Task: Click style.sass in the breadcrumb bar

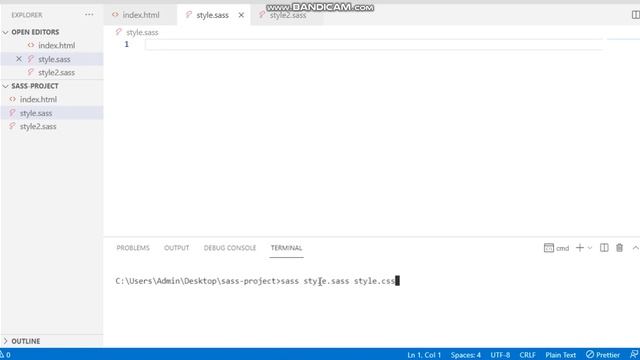Action: (142, 32)
